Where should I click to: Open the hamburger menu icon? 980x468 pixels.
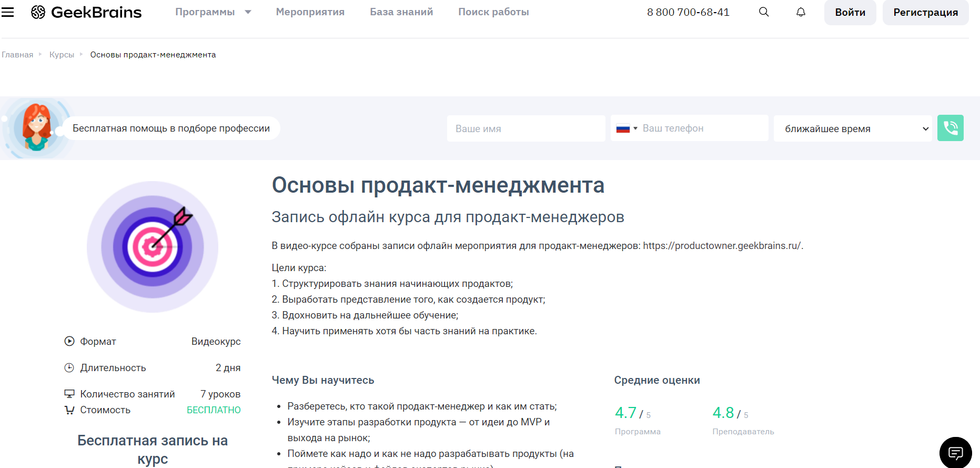[x=8, y=12]
